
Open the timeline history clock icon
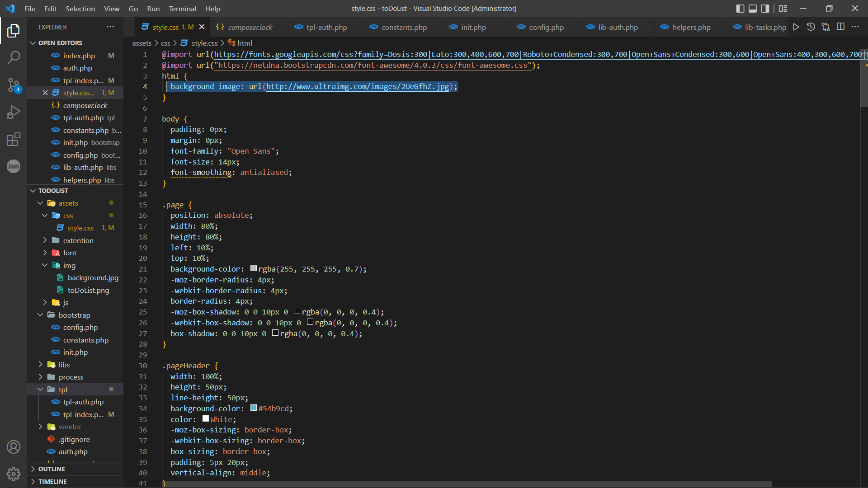point(811,27)
